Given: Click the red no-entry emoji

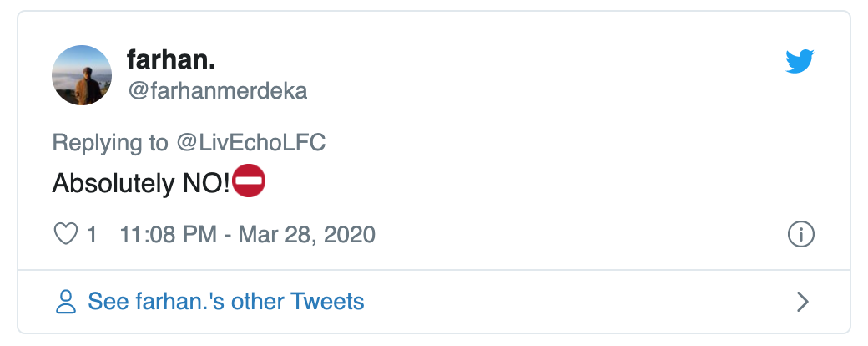Looking at the screenshot, I should (248, 183).
